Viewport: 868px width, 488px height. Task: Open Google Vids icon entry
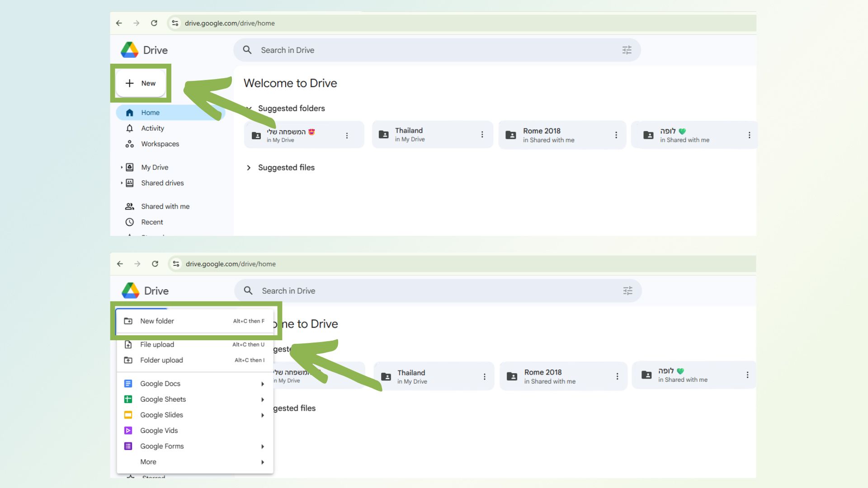tap(128, 431)
